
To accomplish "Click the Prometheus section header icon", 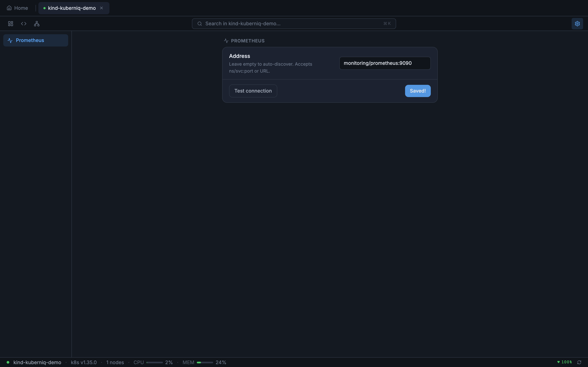I will pyautogui.click(x=226, y=41).
